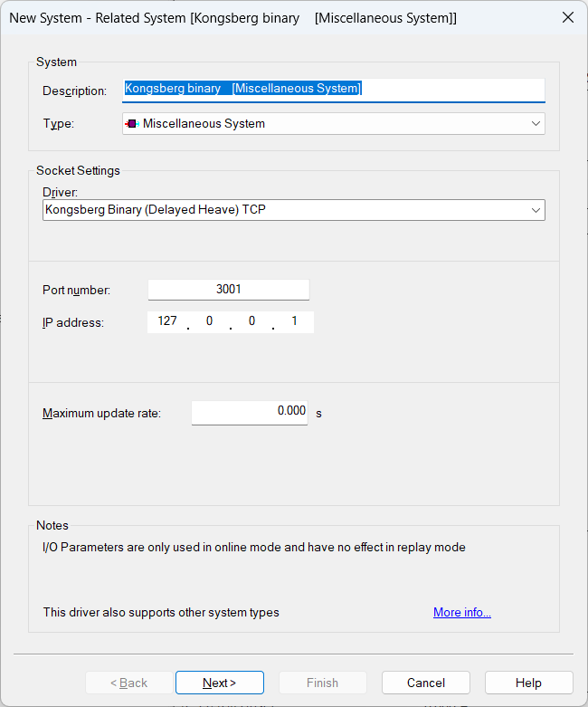Image resolution: width=588 pixels, height=707 pixels.
Task: Select the last IP octet 1
Action: (294, 321)
